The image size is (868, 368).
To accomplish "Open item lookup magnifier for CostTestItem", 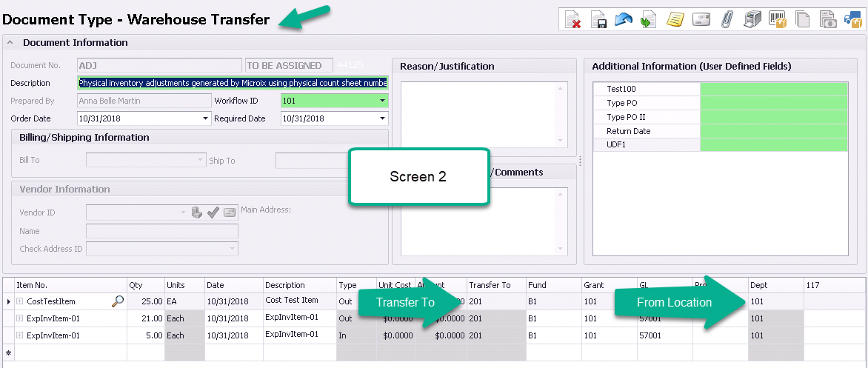I will pyautogui.click(x=117, y=301).
